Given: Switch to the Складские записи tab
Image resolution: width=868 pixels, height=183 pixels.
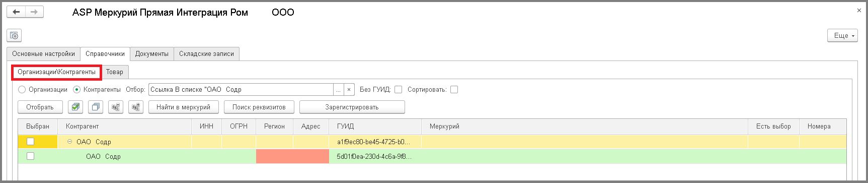Looking at the screenshot, I should (207, 53).
